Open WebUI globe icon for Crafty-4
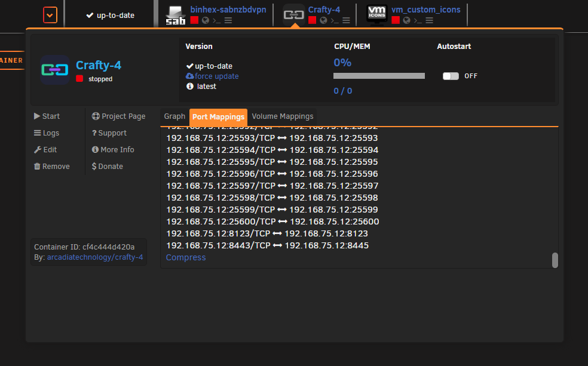Viewport: 588px width, 366px height. [323, 20]
